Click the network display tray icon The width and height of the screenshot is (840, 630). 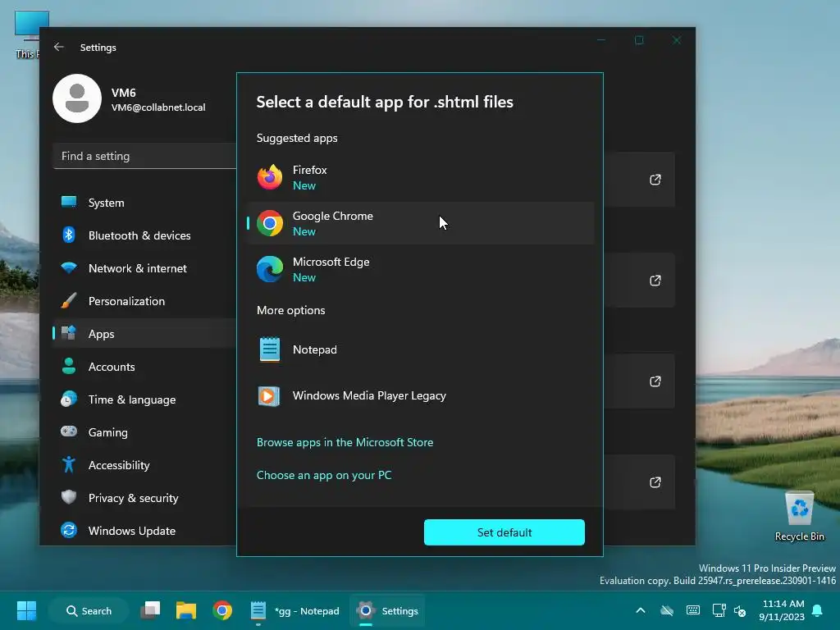(x=719, y=610)
